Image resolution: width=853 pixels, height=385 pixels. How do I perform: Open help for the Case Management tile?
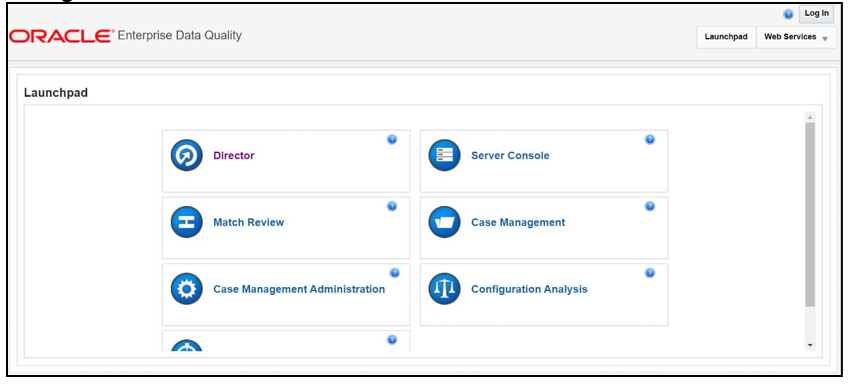[650, 206]
